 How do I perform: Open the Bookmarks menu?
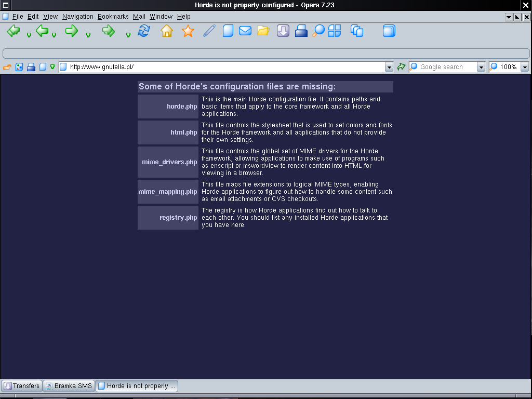(x=113, y=17)
